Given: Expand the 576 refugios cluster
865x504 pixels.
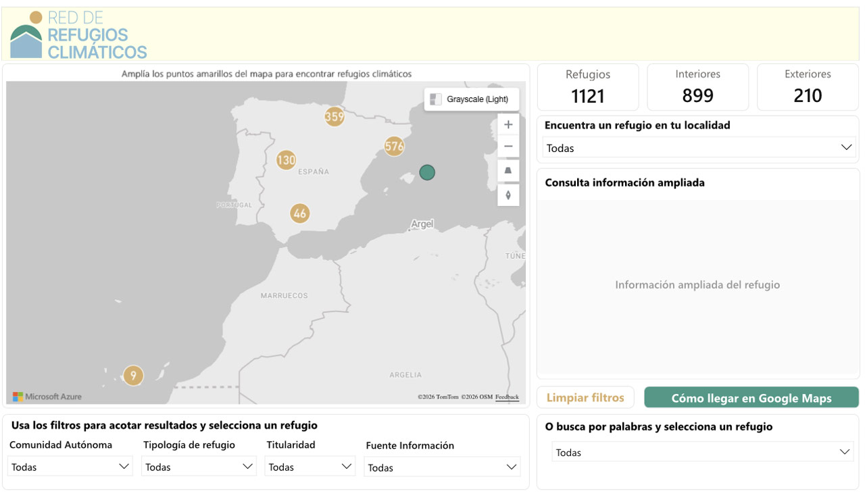Looking at the screenshot, I should 394,146.
